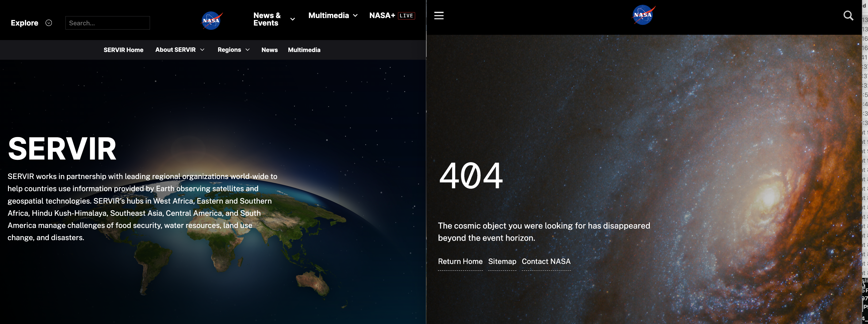The width and height of the screenshot is (868, 324).
Task: Click the scrollbar at the far right edge
Action: 866,161
